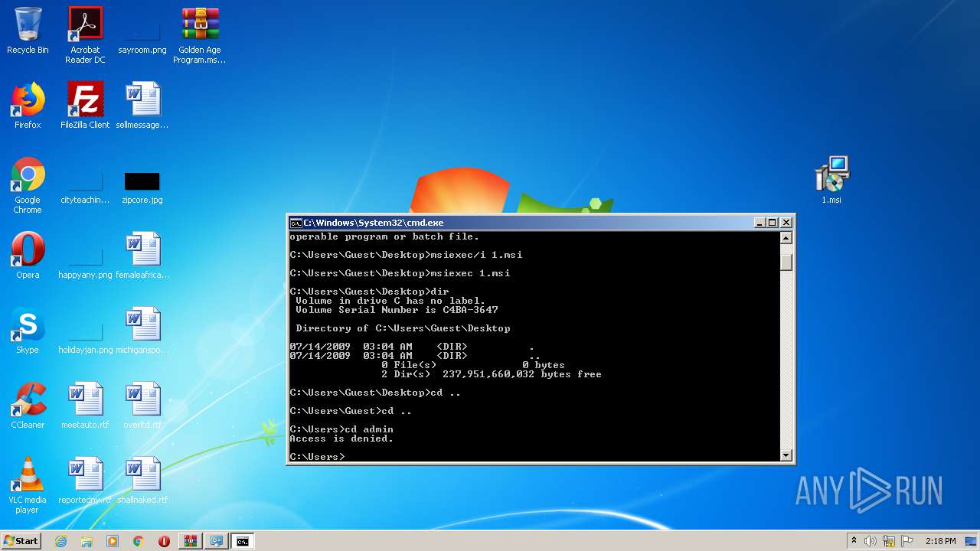Minimize the cmd.exe window

point(759,223)
